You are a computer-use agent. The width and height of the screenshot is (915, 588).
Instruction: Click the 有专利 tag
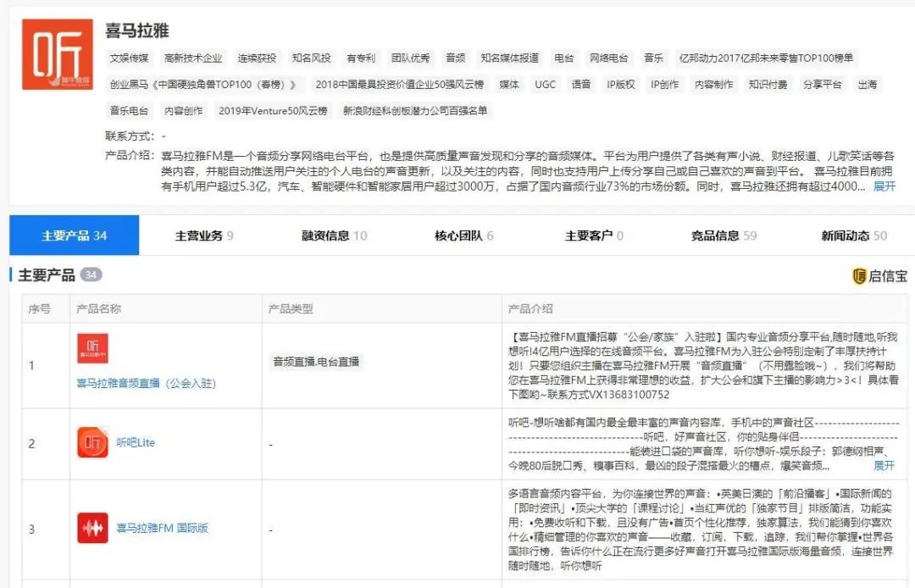[361, 58]
